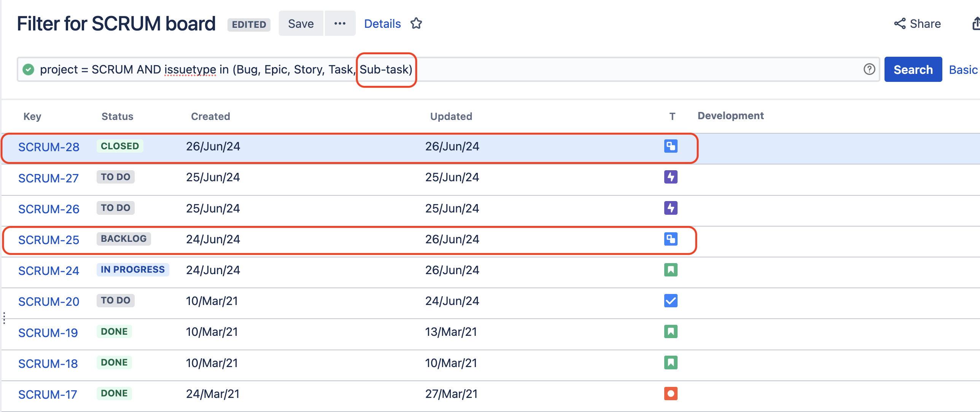Click the task type icon for SCRUM-20
Image resolution: width=980 pixels, height=412 pixels.
click(x=670, y=301)
